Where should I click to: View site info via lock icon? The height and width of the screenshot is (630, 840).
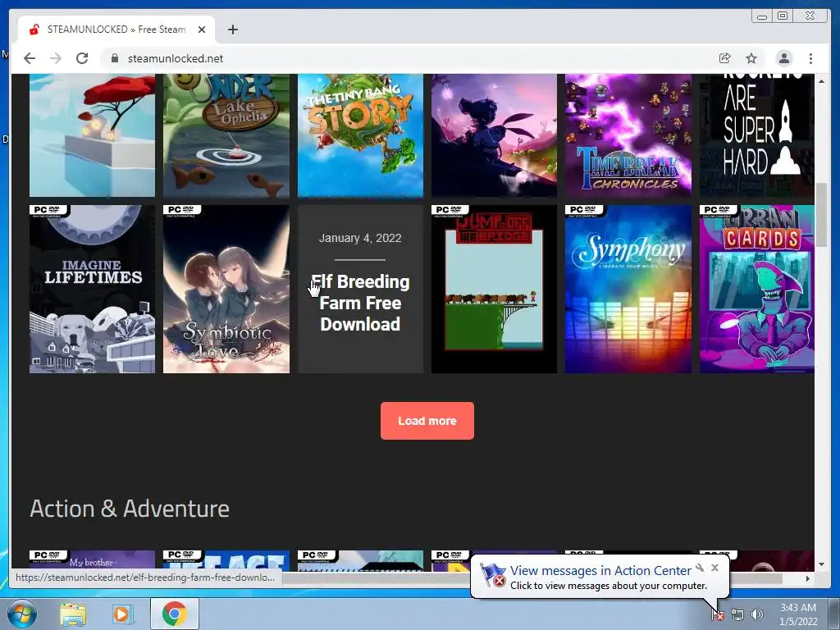[x=114, y=58]
